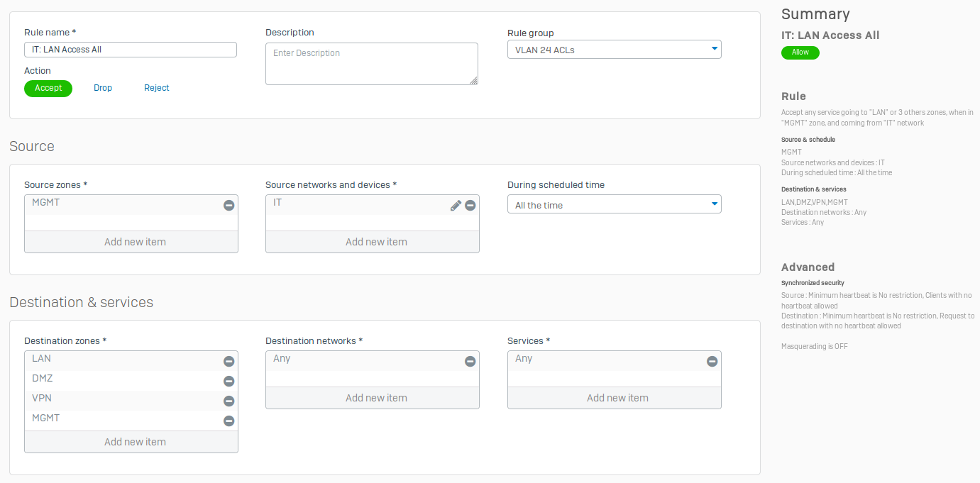Select the Drop action
980x483 pixels.
(x=103, y=88)
